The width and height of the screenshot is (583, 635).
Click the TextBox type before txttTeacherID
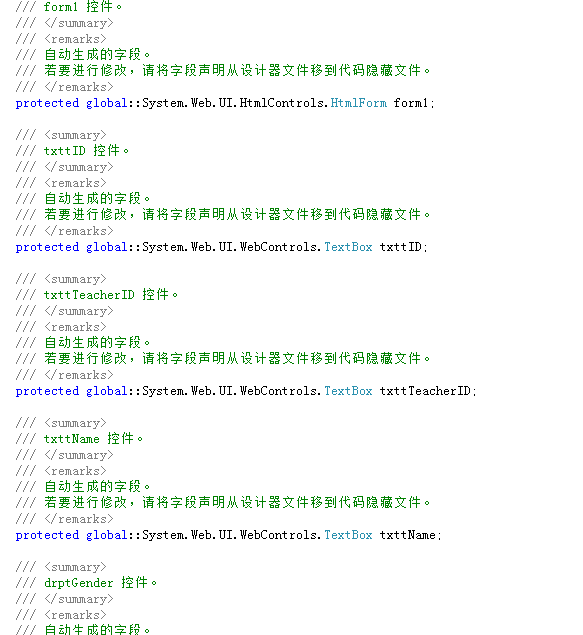coord(348,391)
